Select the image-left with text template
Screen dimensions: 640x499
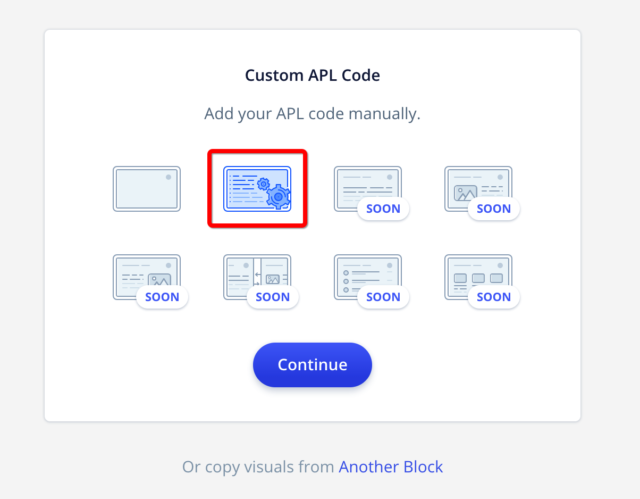[x=478, y=189]
